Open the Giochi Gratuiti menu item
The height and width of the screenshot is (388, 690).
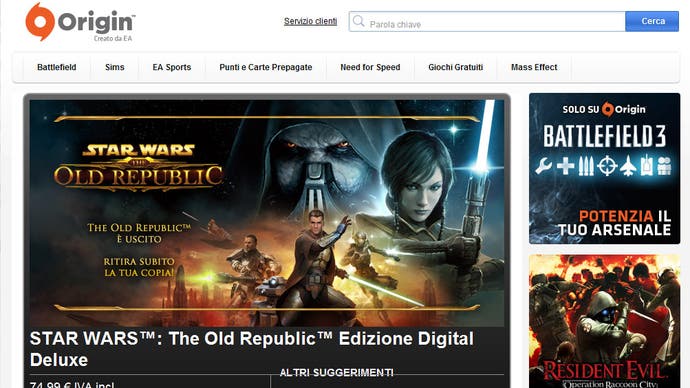(455, 67)
